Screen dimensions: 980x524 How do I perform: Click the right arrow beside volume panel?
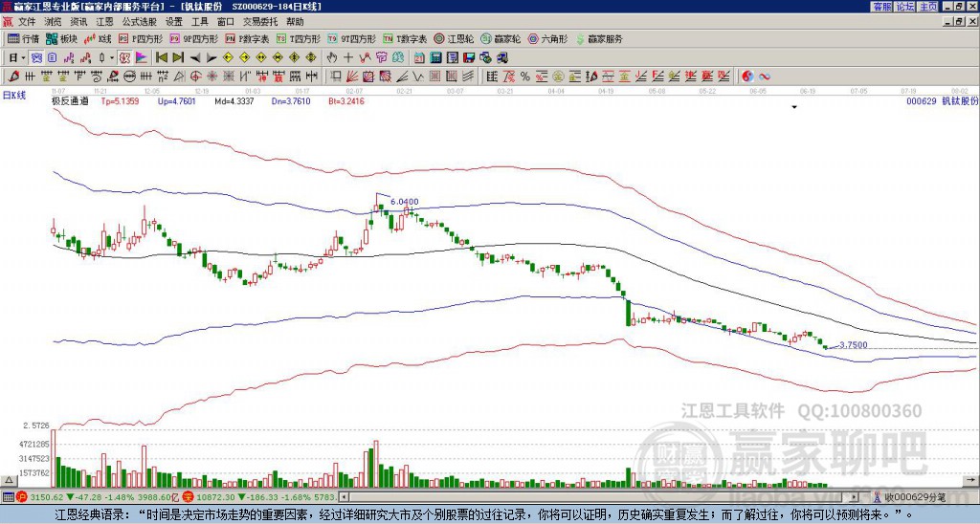click(x=972, y=481)
